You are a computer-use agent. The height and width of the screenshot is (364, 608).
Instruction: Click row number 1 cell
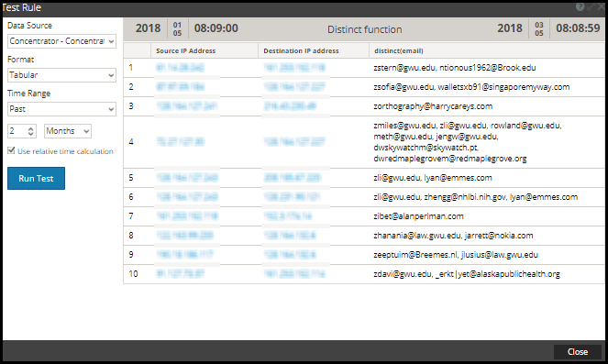138,68
